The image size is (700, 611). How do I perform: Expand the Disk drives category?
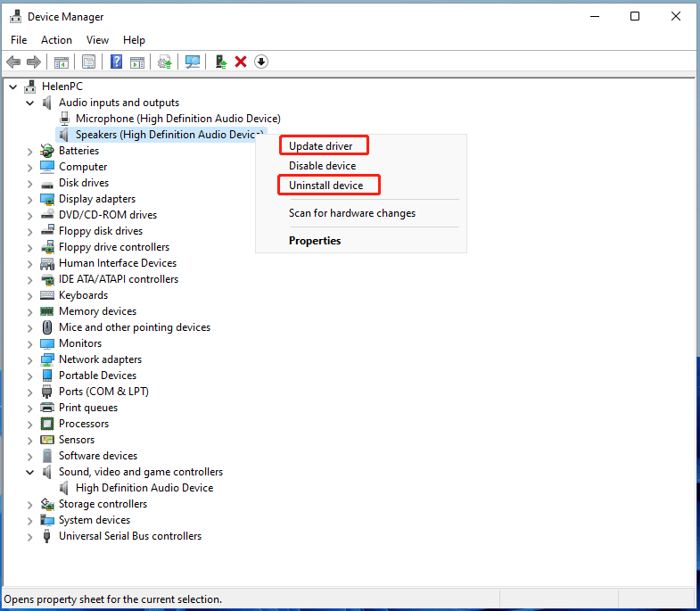[30, 184]
